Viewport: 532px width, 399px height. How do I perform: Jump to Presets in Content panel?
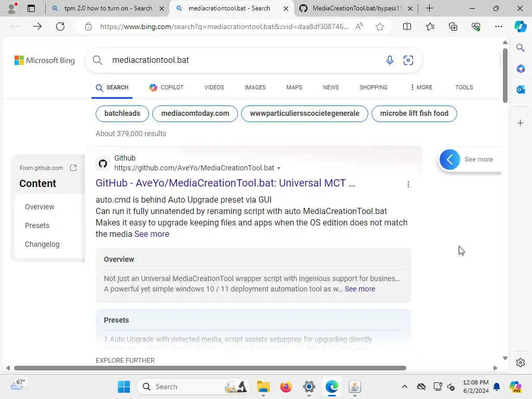pos(37,225)
